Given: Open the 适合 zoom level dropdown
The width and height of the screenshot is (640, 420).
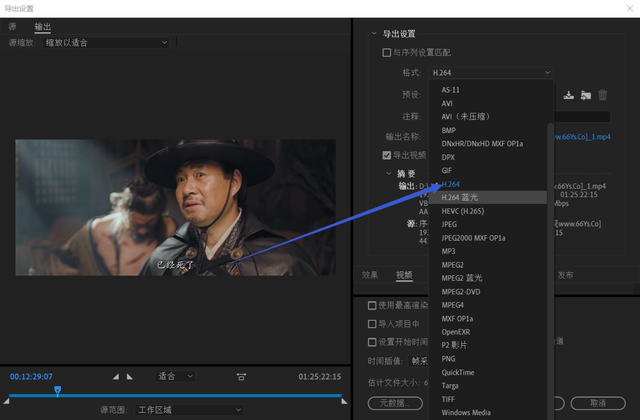Looking at the screenshot, I should coord(175,376).
